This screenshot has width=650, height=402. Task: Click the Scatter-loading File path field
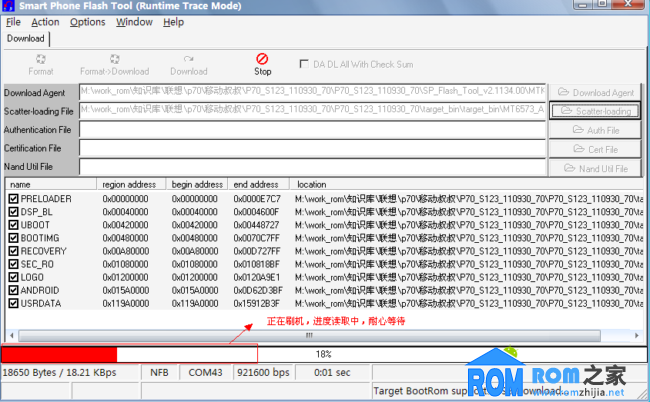(313, 110)
